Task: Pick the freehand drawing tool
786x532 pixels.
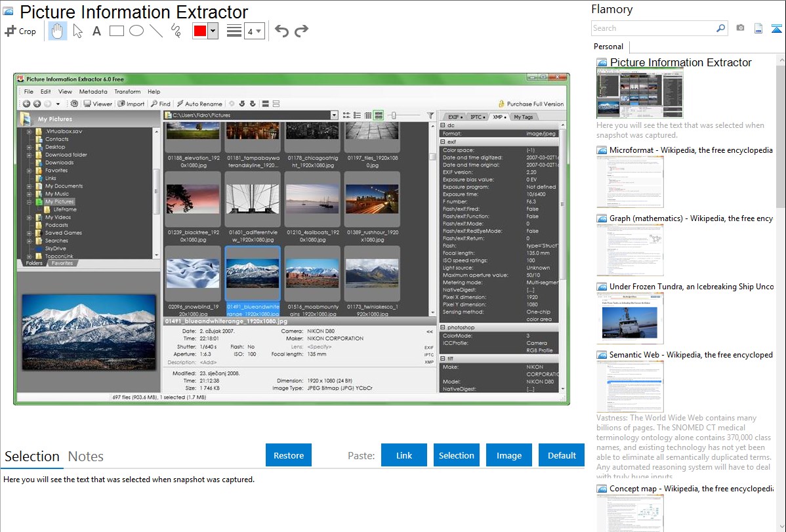Action: pyautogui.click(x=176, y=31)
